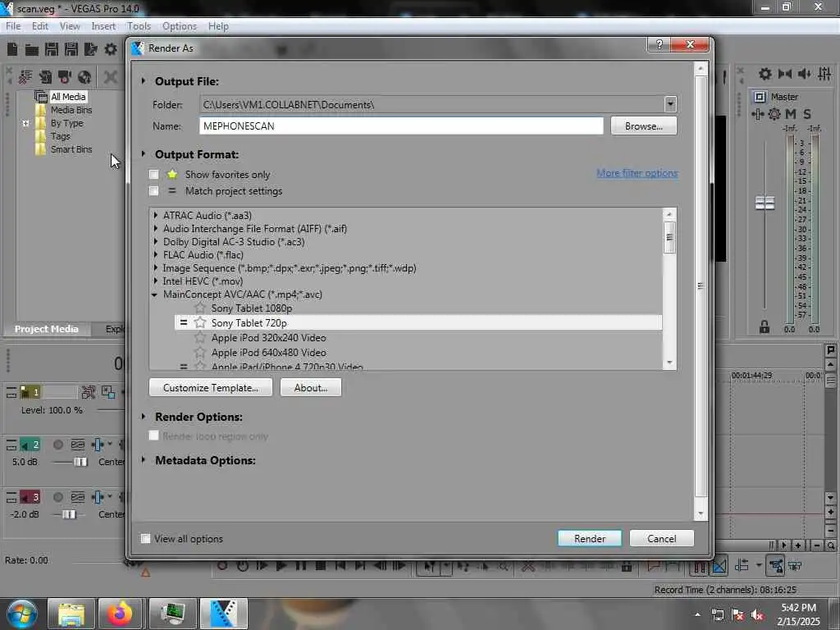
Task: Open the Insert menu
Action: click(x=103, y=26)
